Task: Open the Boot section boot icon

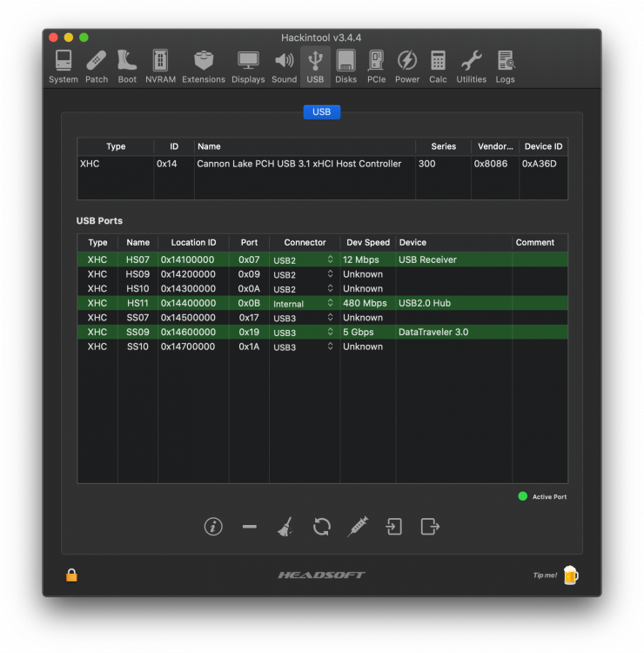Action: click(x=127, y=61)
